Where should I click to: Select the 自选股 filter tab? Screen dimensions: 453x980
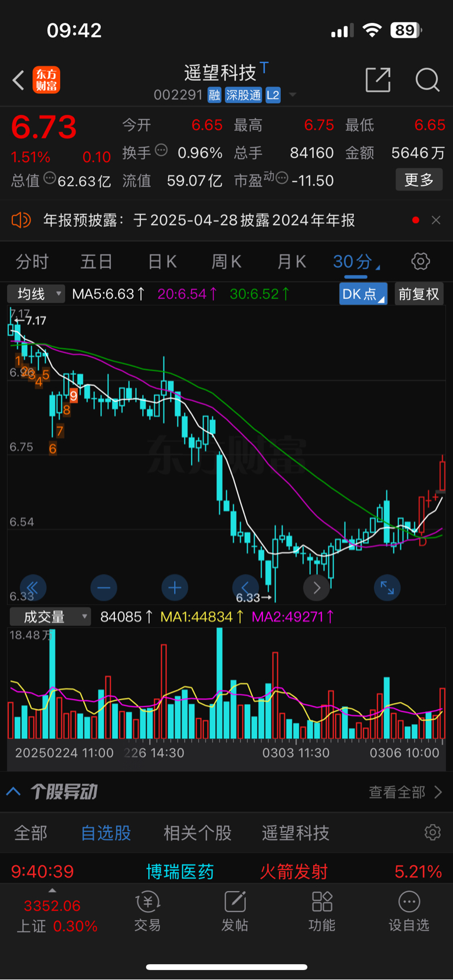106,833
